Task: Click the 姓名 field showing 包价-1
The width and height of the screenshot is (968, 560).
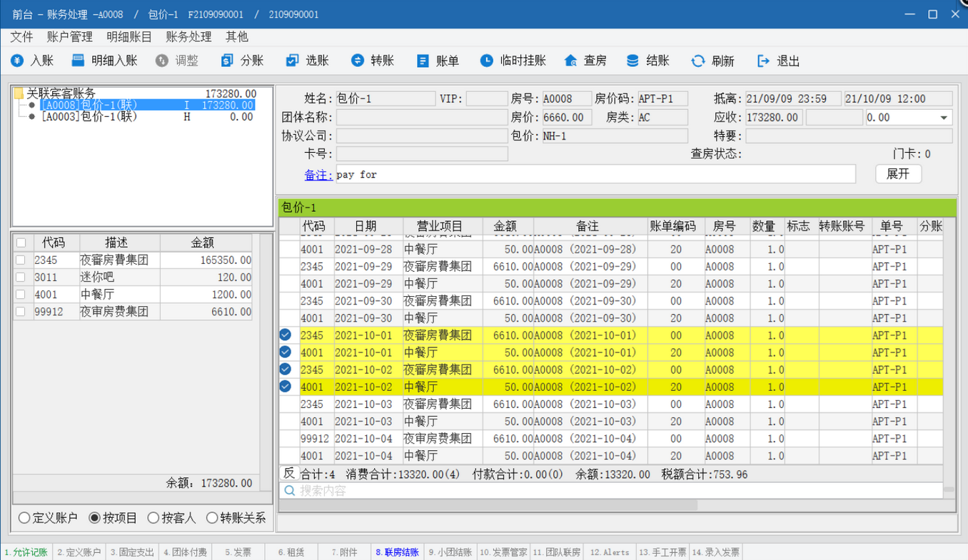Action: 385,99
